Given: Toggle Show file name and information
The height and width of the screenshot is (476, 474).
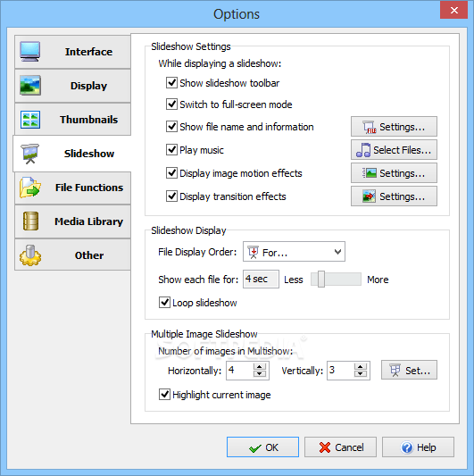Looking at the screenshot, I should point(171,126).
